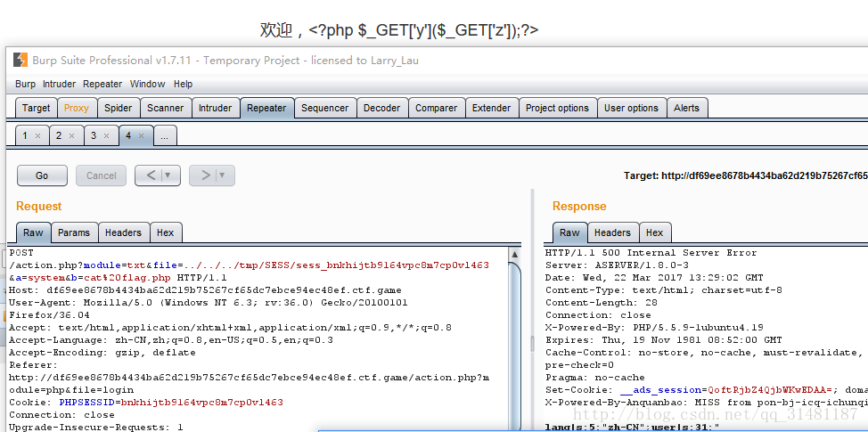
Task: Close Repeater tab 4
Action: pyautogui.click(x=141, y=135)
